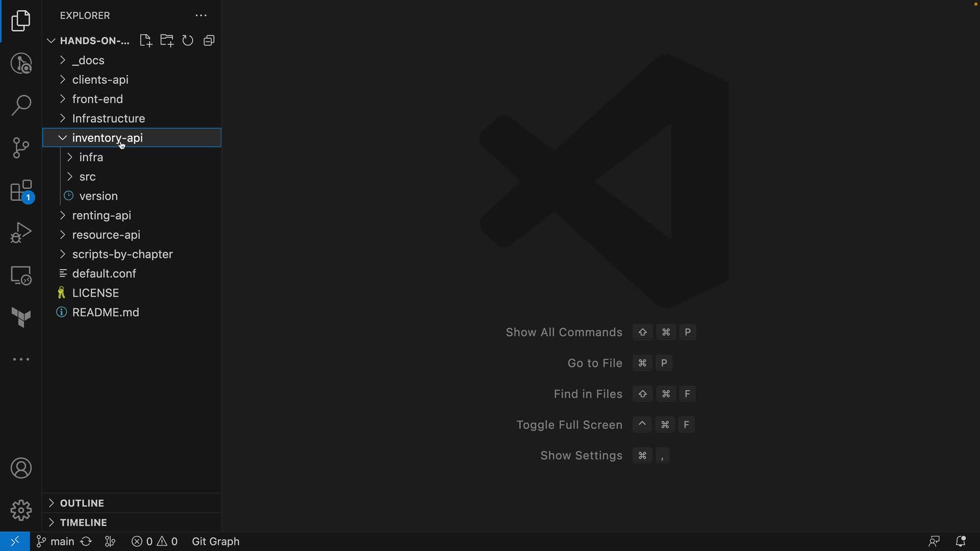This screenshot has width=980, height=551.
Task: Open the Source Control view
Action: [x=21, y=148]
